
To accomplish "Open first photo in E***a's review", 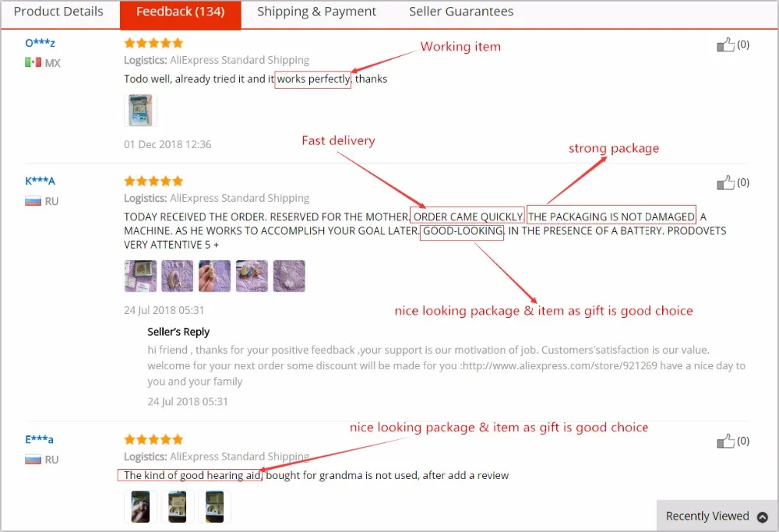I will tap(140, 506).
